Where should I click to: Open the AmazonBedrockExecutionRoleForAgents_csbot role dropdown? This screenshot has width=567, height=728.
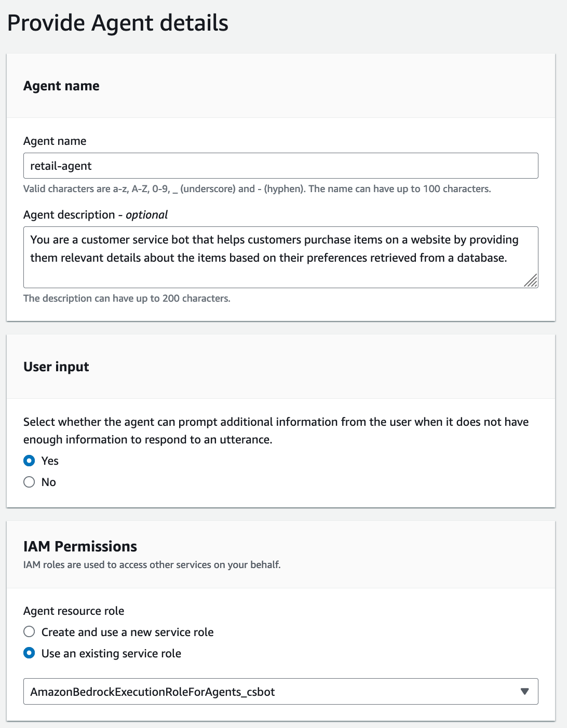(270, 692)
